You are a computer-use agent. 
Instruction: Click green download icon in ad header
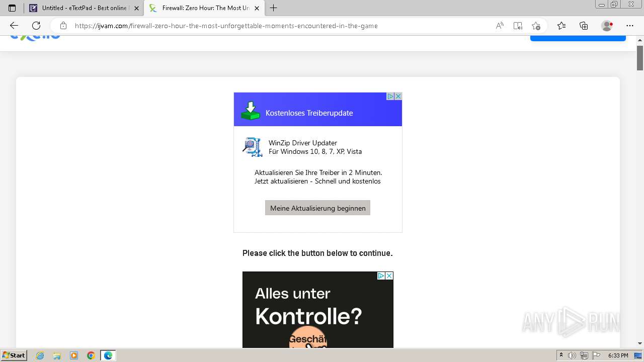(250, 111)
